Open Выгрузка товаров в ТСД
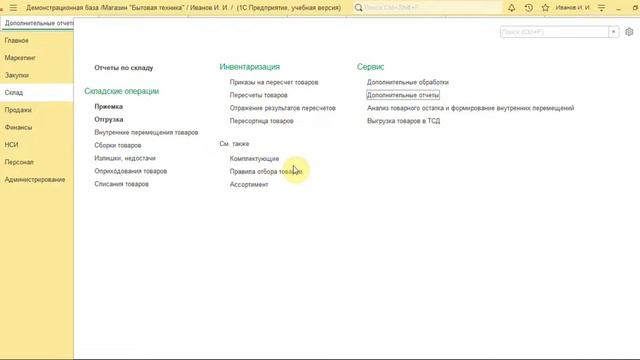This screenshot has width=640, height=360. coord(403,121)
